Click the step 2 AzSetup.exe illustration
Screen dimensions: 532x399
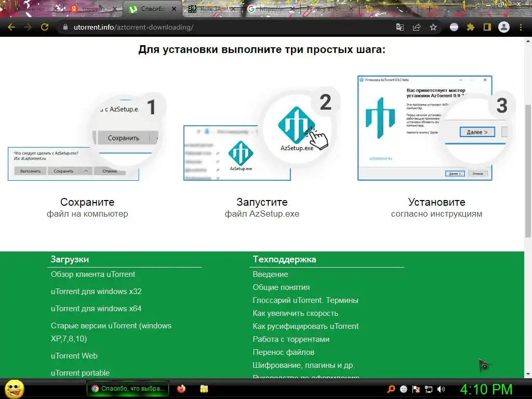point(262,134)
